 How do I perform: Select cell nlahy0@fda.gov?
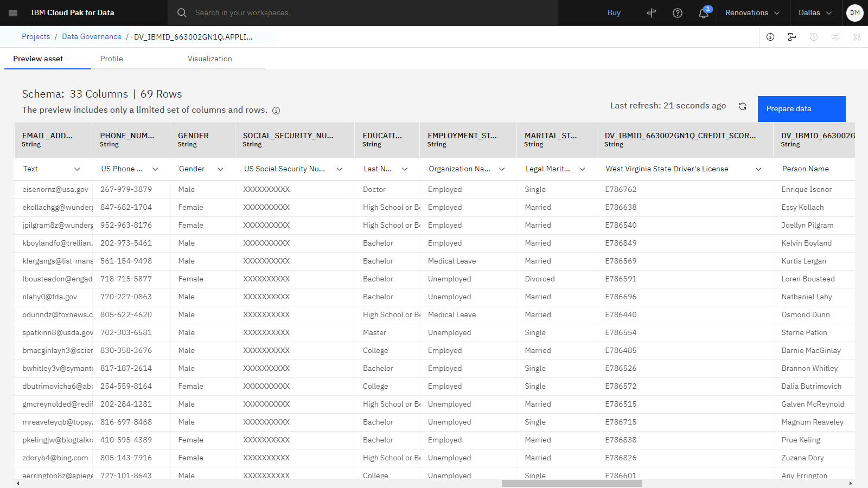[49, 297]
